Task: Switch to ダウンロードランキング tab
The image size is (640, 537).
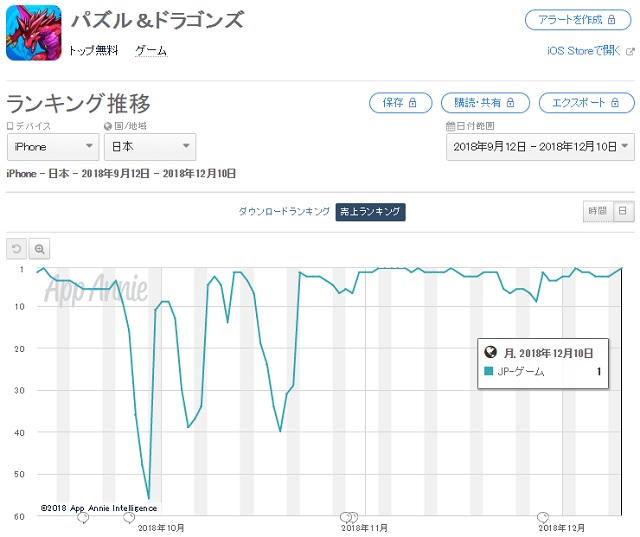Action: 283,211
